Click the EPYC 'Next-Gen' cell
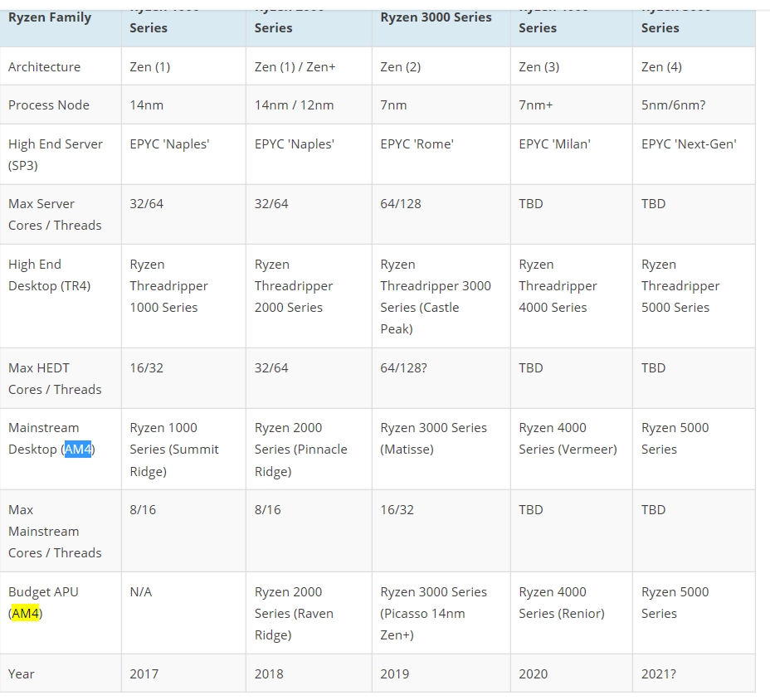770x700 pixels. [x=689, y=144]
